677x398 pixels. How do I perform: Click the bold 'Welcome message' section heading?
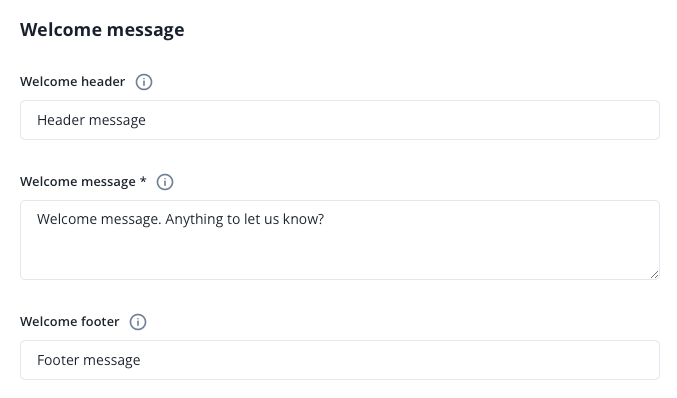click(102, 30)
